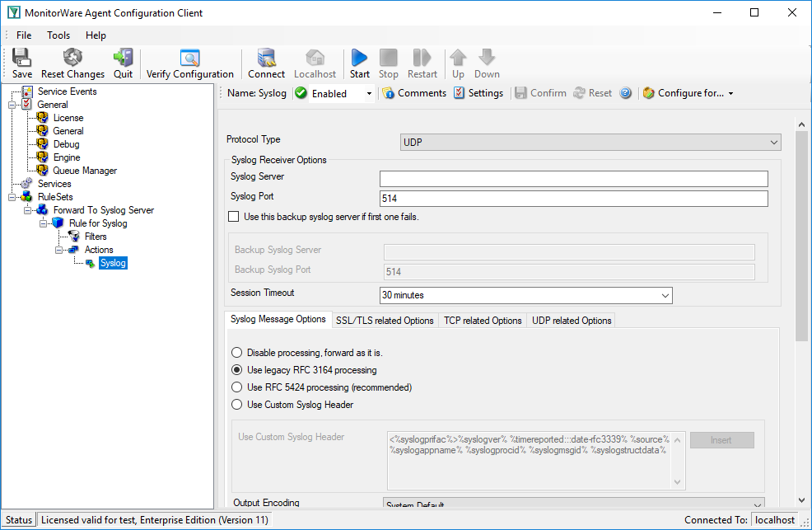Select Disable processing, forward as it is
This screenshot has height=530, width=812.
236,353
